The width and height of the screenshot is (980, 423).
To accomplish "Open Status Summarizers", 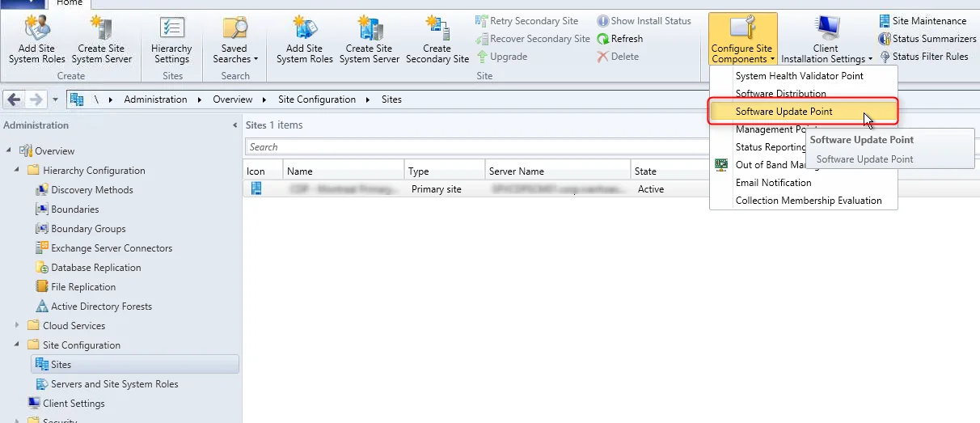I will pyautogui.click(x=927, y=39).
